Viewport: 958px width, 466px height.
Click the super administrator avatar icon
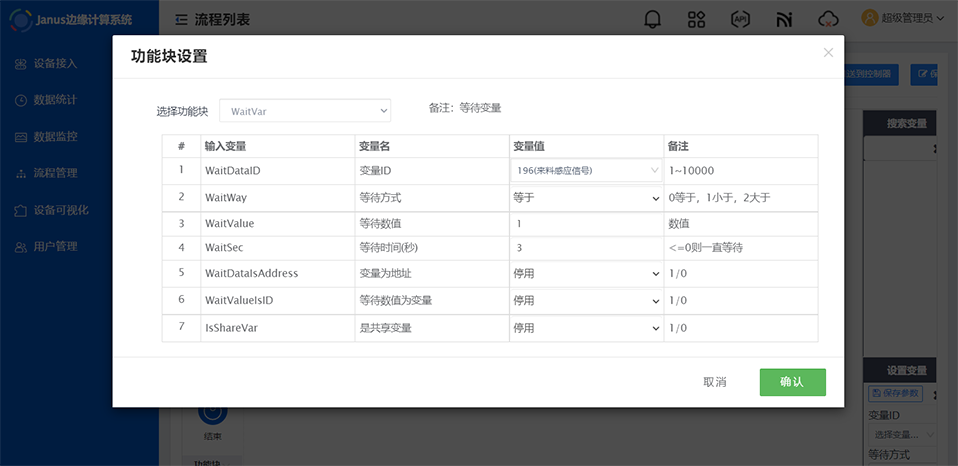(869, 18)
